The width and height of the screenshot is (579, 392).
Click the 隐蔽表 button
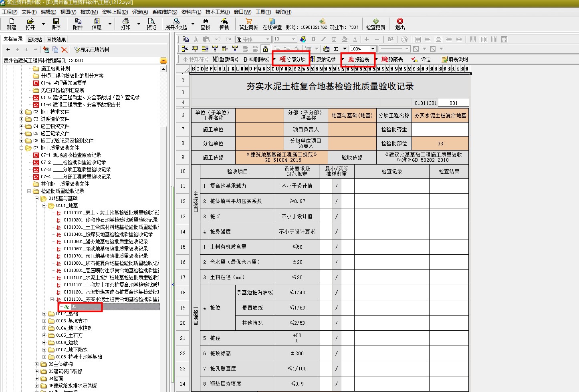(x=392, y=59)
